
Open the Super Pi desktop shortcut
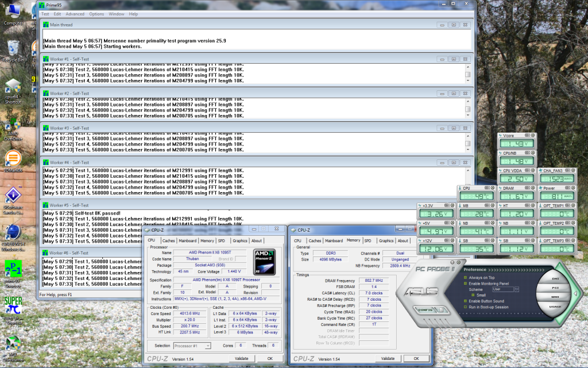13,305
